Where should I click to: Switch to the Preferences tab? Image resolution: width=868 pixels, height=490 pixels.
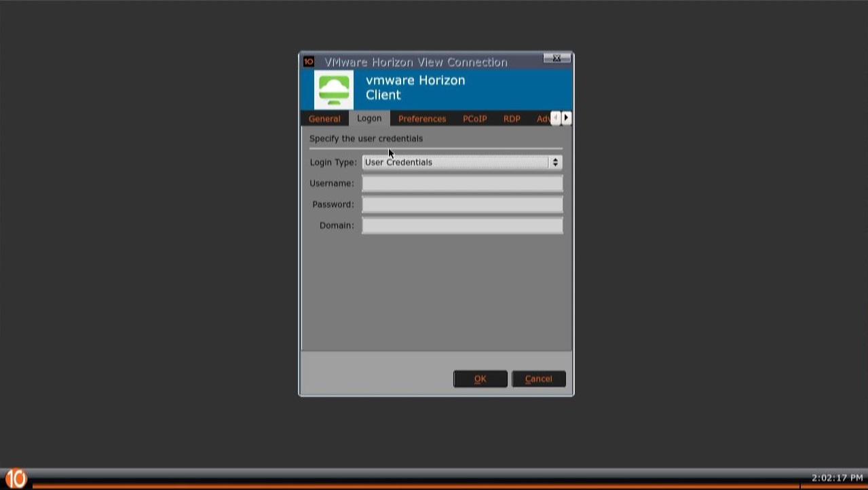pos(422,119)
